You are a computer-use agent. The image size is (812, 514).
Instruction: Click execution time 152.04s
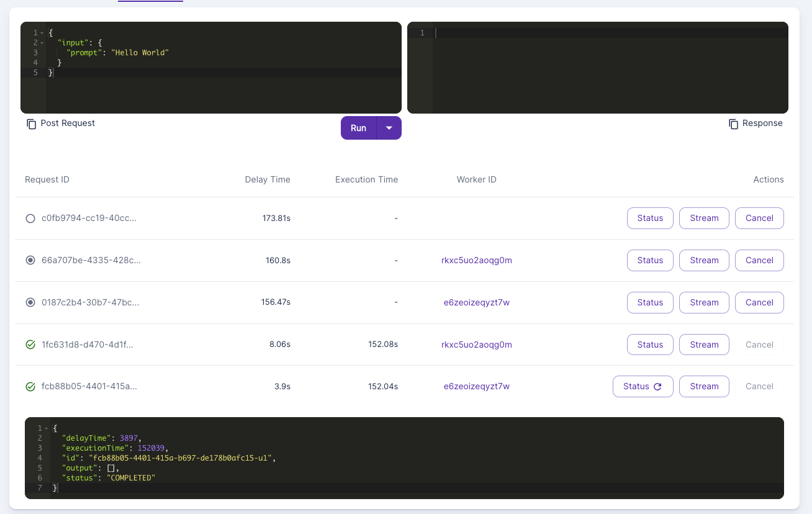383,387
